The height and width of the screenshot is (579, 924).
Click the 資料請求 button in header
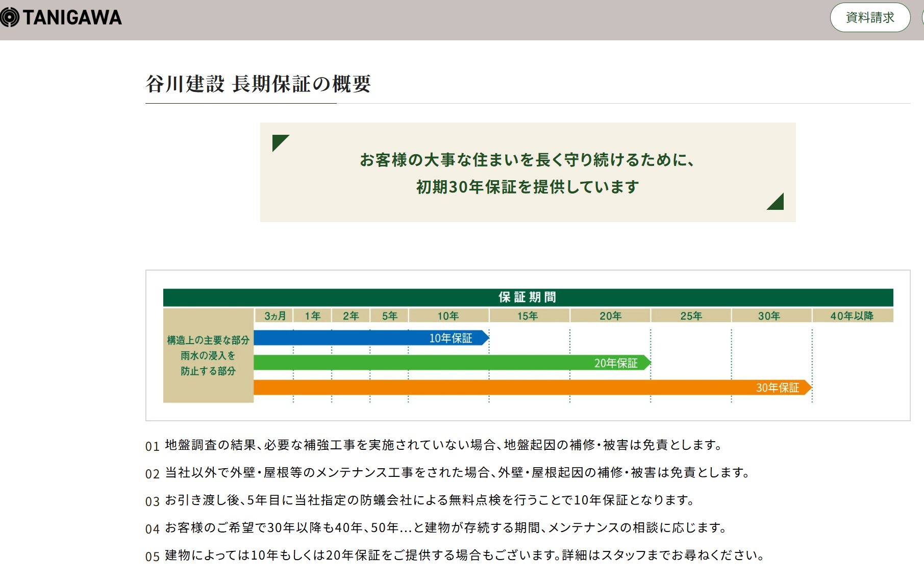(869, 17)
